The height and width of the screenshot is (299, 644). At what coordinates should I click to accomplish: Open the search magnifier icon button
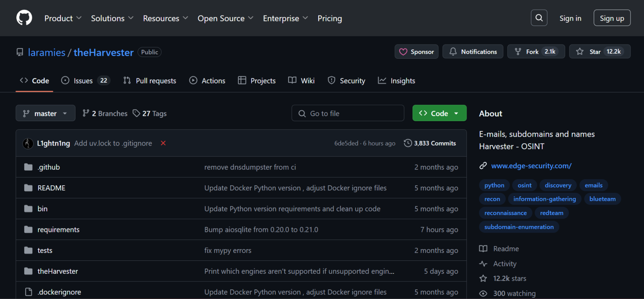(x=539, y=18)
